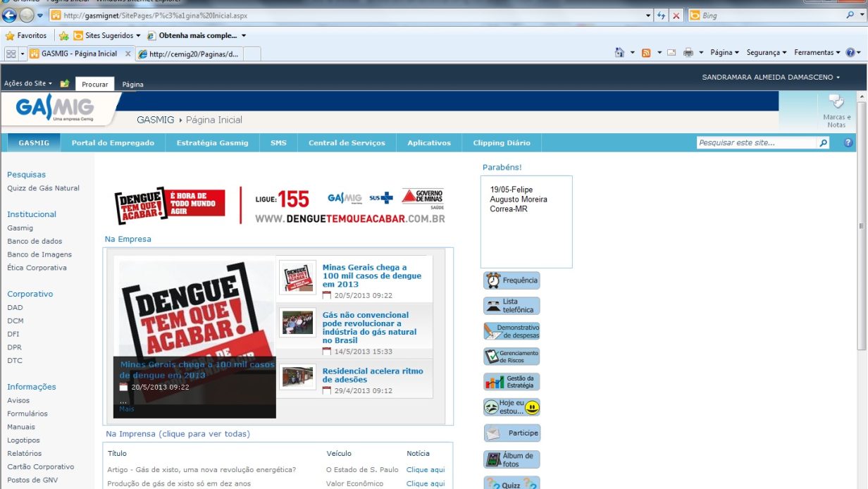Open the Sandramara Almeida Damasceno user menu

pyautogui.click(x=771, y=78)
